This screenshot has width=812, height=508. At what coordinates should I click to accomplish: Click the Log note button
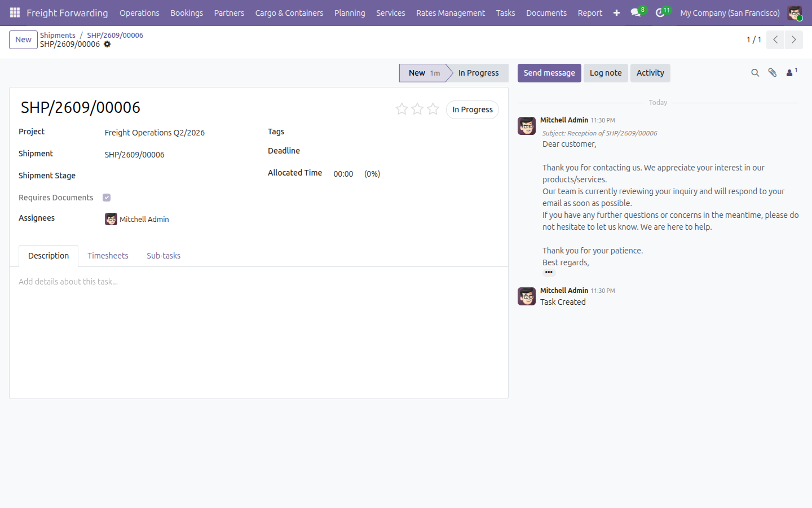pos(606,73)
